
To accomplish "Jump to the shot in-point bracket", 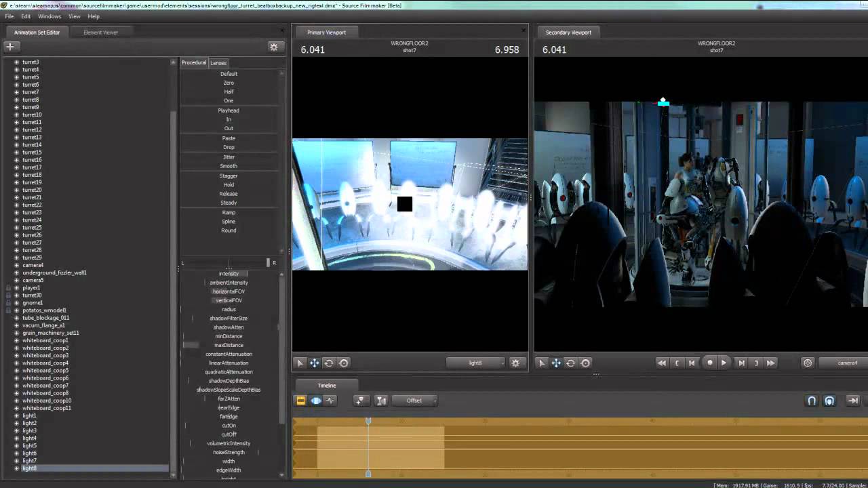I will [x=677, y=363].
